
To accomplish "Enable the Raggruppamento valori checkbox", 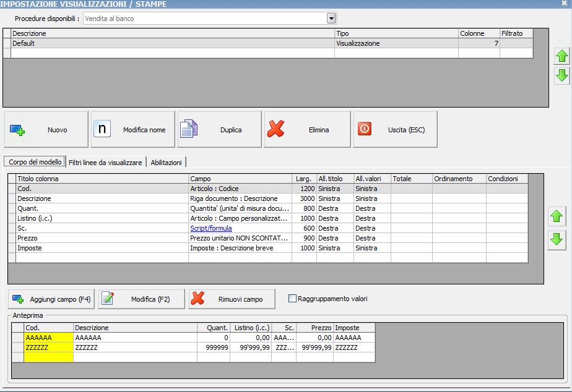I will point(292,299).
